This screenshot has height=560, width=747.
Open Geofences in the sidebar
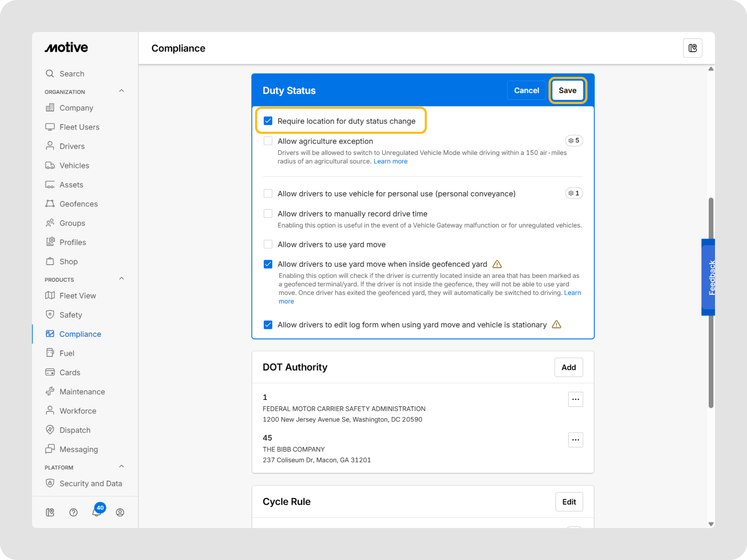click(x=78, y=204)
